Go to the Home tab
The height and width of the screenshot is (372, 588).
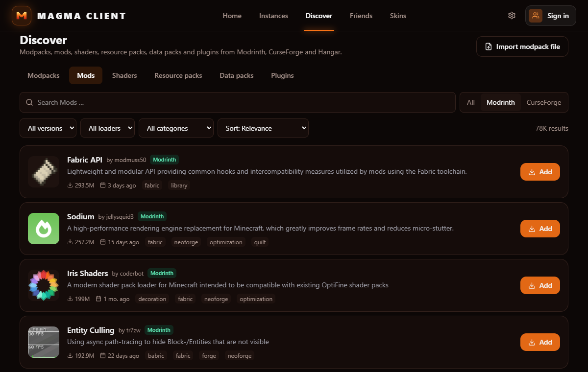[232, 16]
